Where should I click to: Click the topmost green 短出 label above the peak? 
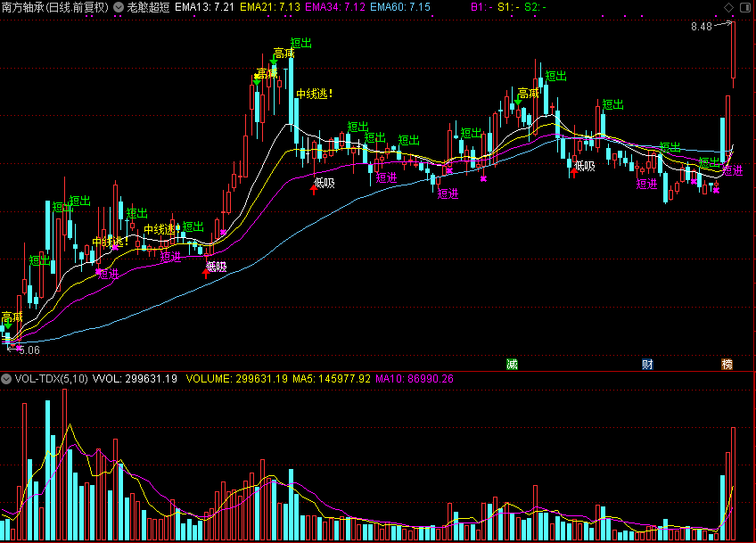point(301,43)
